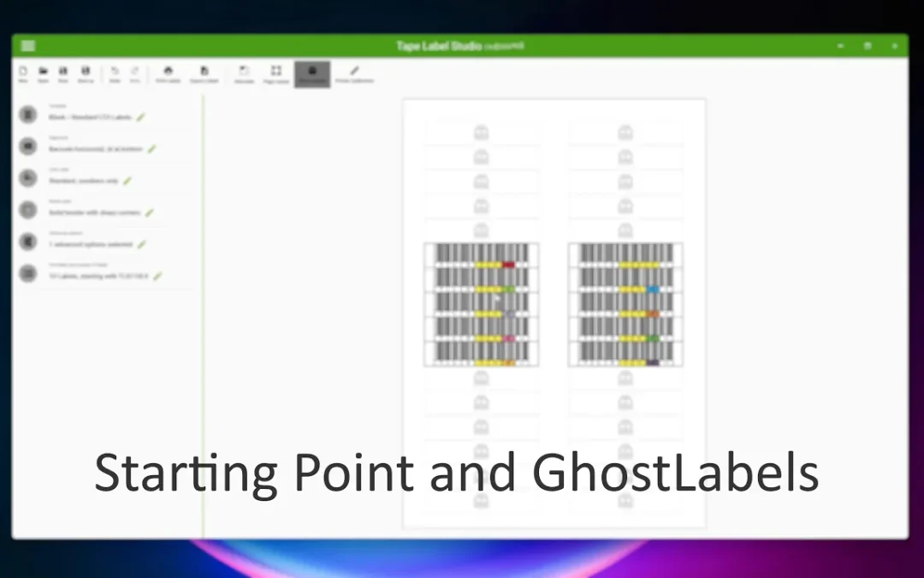
Task: Click the Page toolbar button with corner brackets
Action: [275, 74]
